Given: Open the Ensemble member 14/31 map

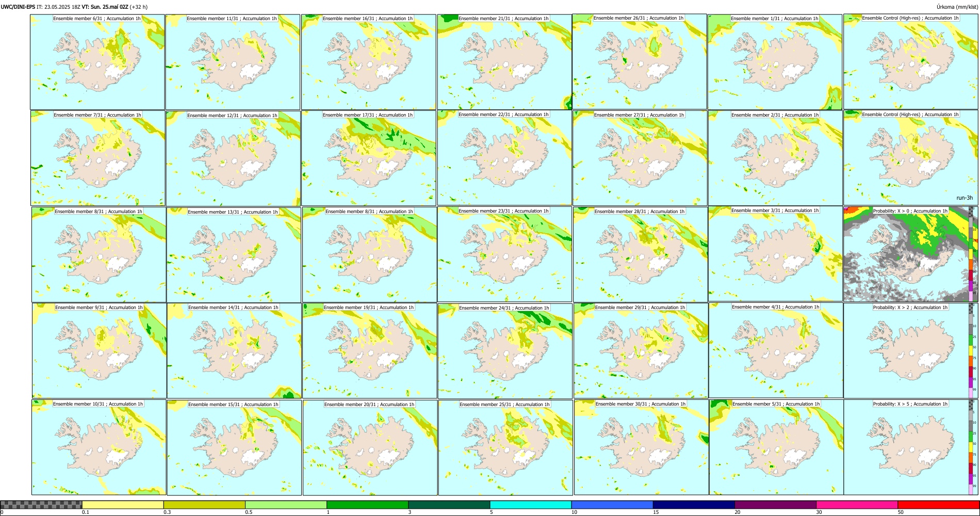Looking at the screenshot, I should pyautogui.click(x=234, y=350).
